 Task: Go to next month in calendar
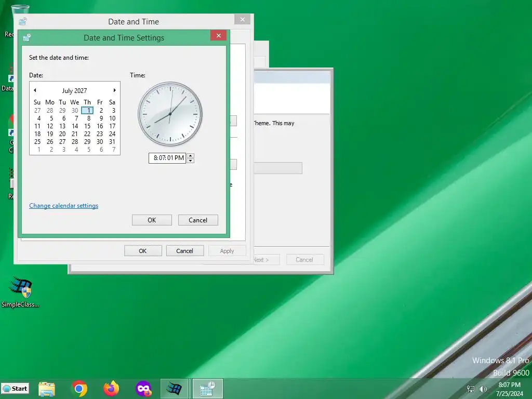(115, 90)
